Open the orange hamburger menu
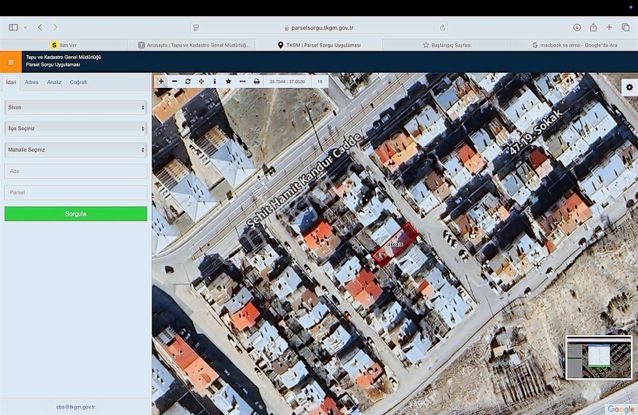Screen dimensions: 638x415 coord(11,62)
